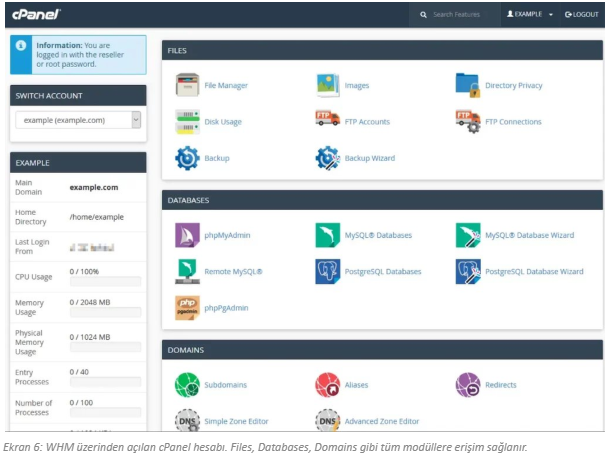Viewport: 612px width, 470px height.
Task: Collapse the DATABASES section header
Action: click(382, 200)
